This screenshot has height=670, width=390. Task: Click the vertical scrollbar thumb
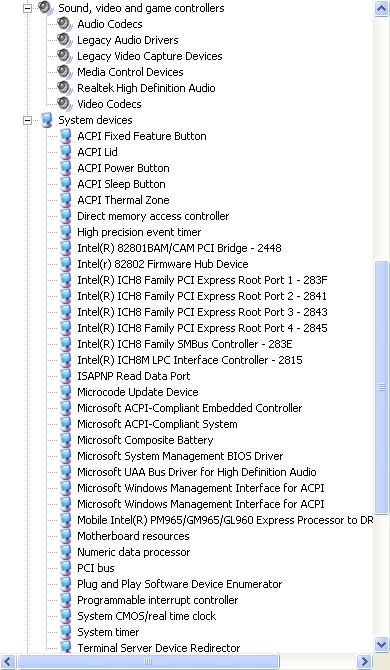[381, 387]
